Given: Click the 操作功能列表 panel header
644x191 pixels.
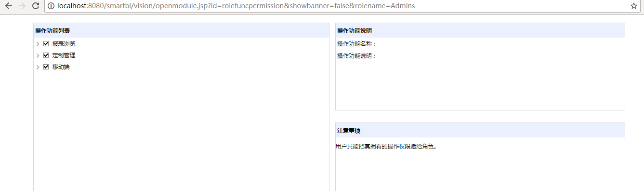Looking at the screenshot, I should point(181,30).
